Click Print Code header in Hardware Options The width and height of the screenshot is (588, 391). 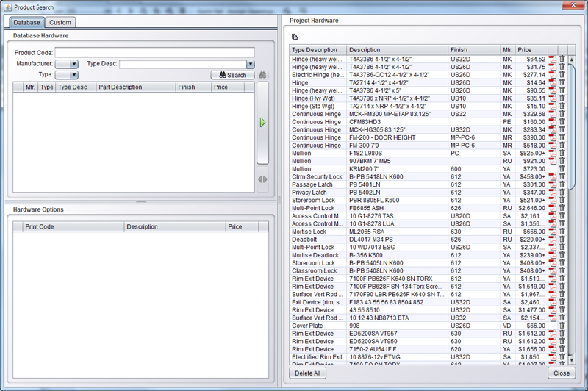(73, 227)
